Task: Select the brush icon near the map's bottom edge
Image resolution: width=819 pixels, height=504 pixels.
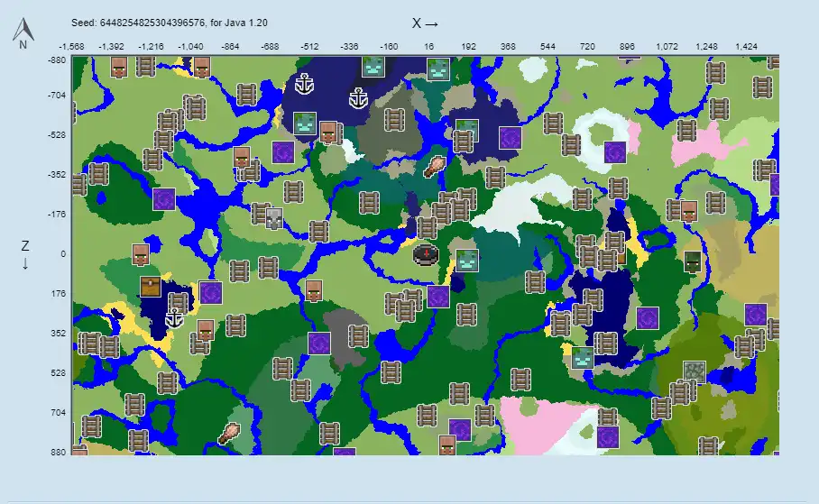Action: click(229, 433)
